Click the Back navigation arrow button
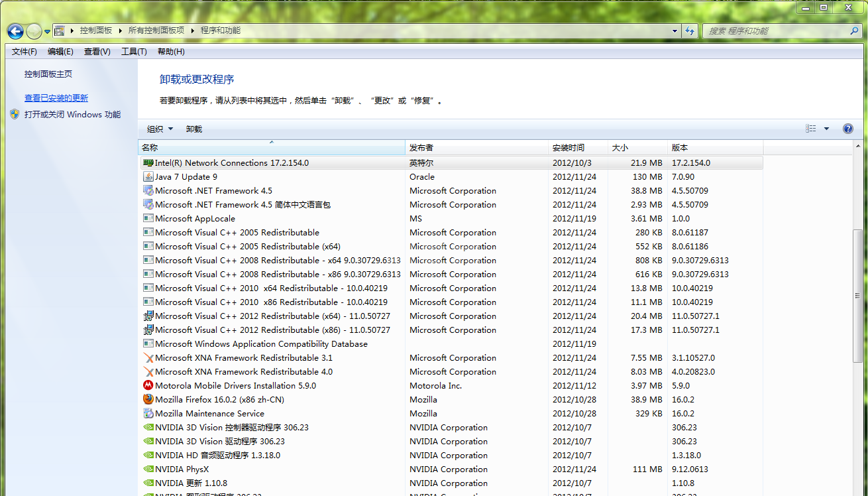 point(15,31)
